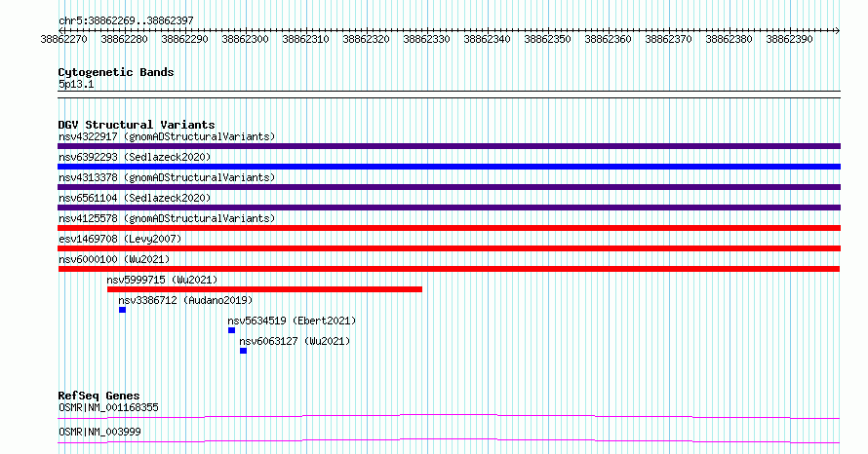Click the small nsv3386712 blue marker
Viewport: 868px width, 454px height.
(x=122, y=310)
